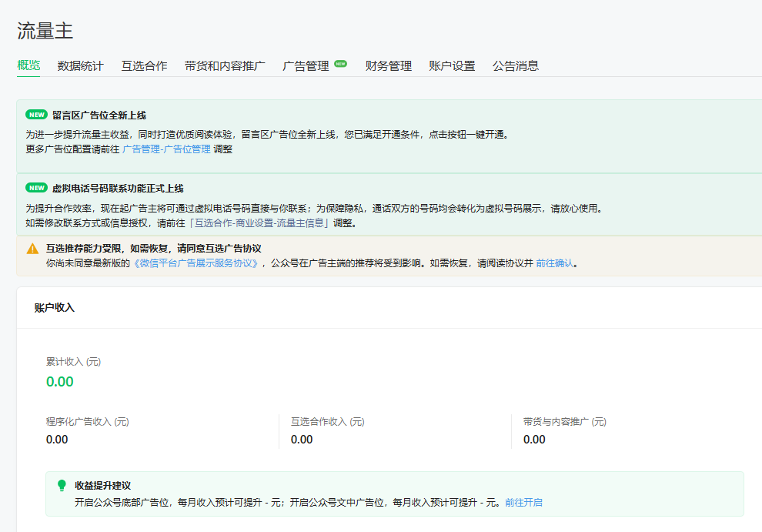Viewport: 762px width, 532px height.
Task: Click the 前往开启 link
Action: point(523,502)
